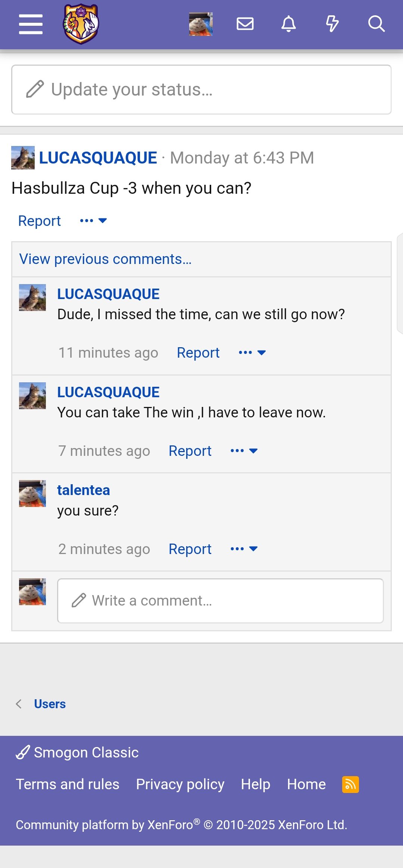Expand more options on 7 minutes ago comment
403x868 pixels.
coord(244,451)
